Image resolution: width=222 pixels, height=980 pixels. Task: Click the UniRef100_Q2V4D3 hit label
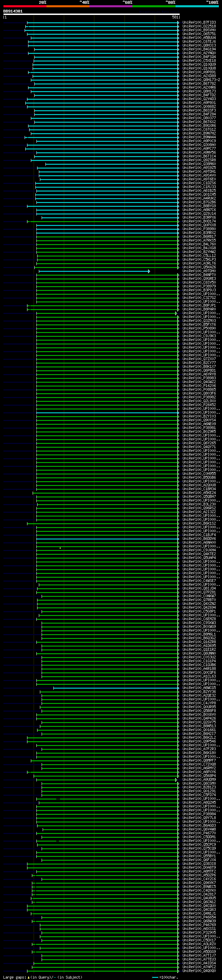199,99
